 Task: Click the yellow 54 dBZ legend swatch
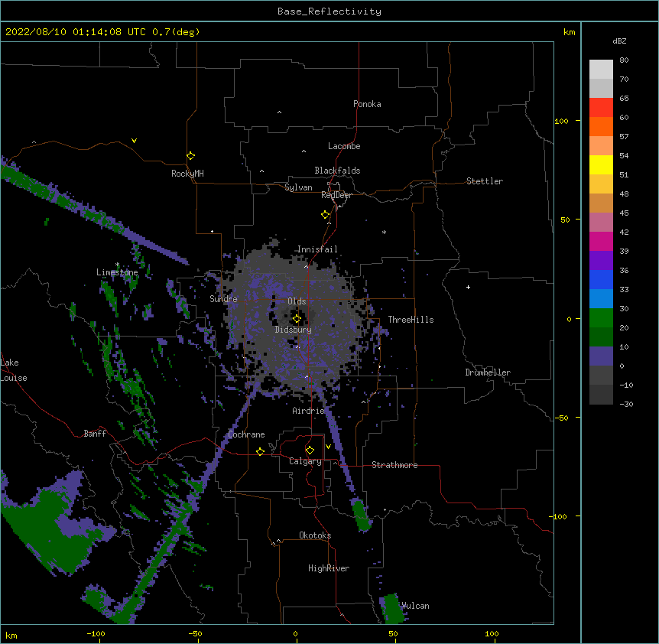pos(601,164)
